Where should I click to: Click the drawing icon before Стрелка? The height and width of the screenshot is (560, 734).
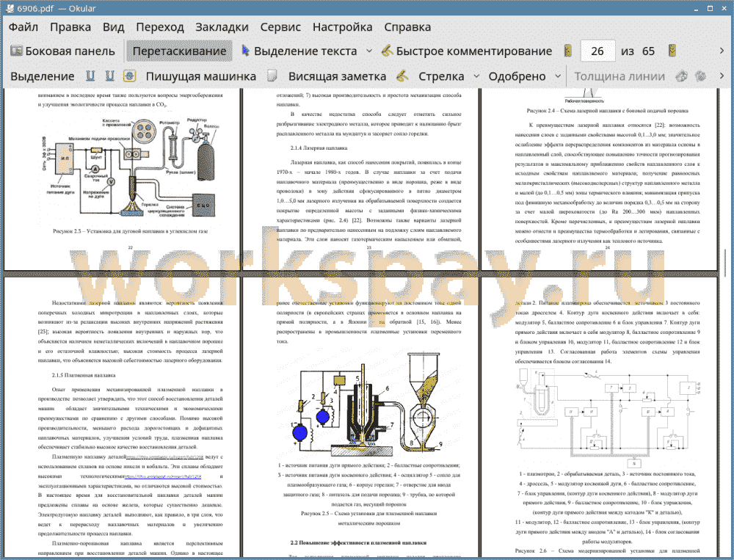[x=402, y=76]
